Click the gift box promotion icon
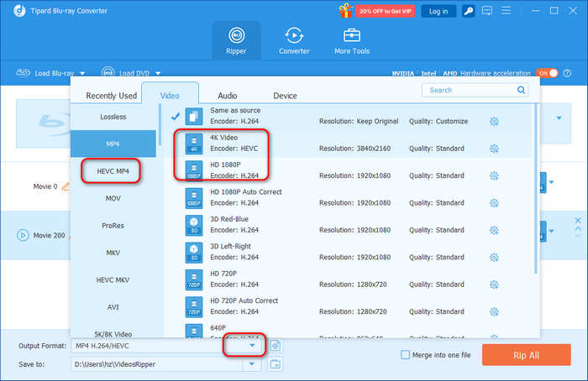This screenshot has width=588, height=381. pos(345,11)
